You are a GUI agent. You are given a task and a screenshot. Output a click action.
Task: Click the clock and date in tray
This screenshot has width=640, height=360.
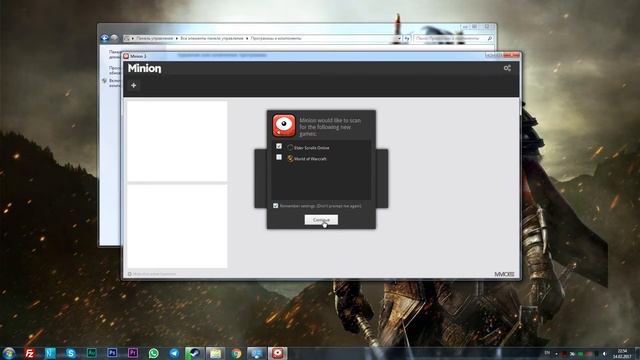pyautogui.click(x=622, y=353)
